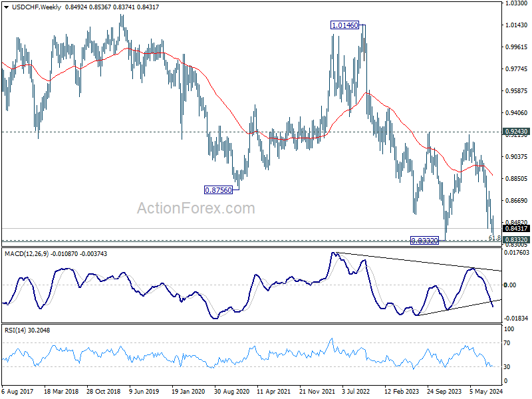532x399 pixels.
Task: Click the MACD axis value 0.017603
Action: pyautogui.click(x=517, y=253)
